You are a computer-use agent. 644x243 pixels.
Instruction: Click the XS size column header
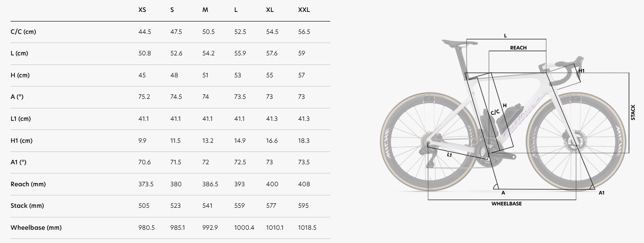[142, 10]
